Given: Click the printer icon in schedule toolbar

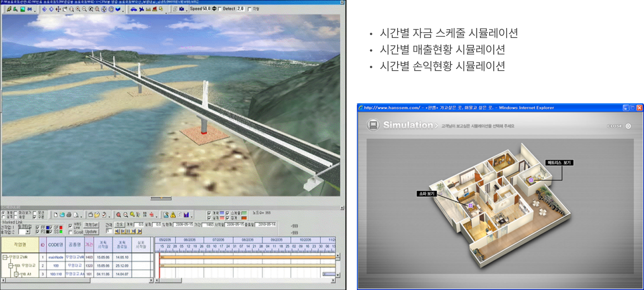Looking at the screenshot, I should pos(69,215).
